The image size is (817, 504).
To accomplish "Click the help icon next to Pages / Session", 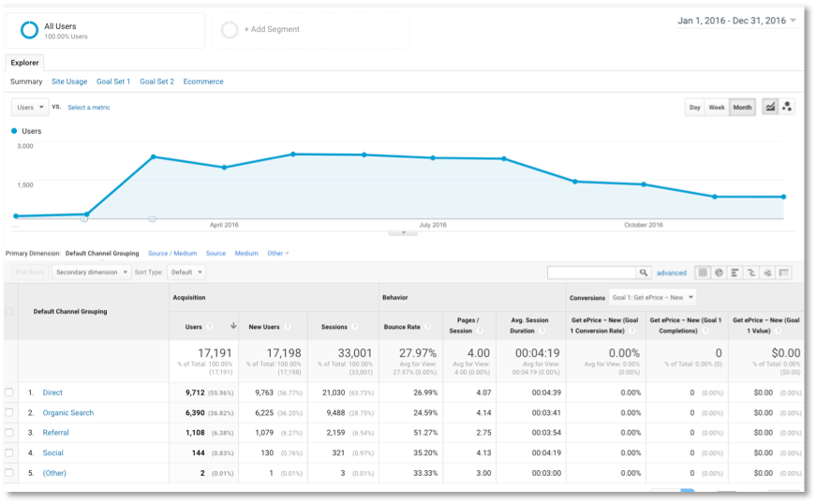I will coord(480,331).
